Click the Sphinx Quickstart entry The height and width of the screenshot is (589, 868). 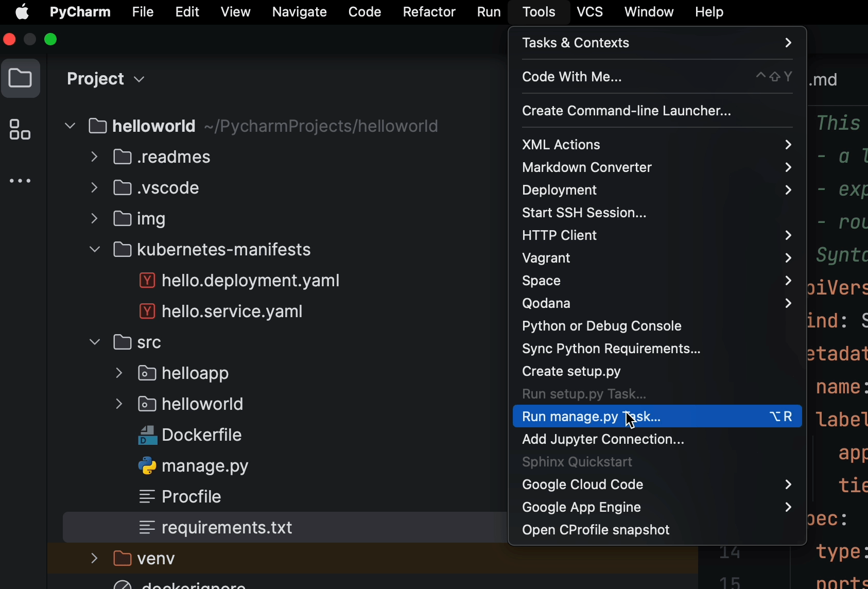click(x=577, y=462)
